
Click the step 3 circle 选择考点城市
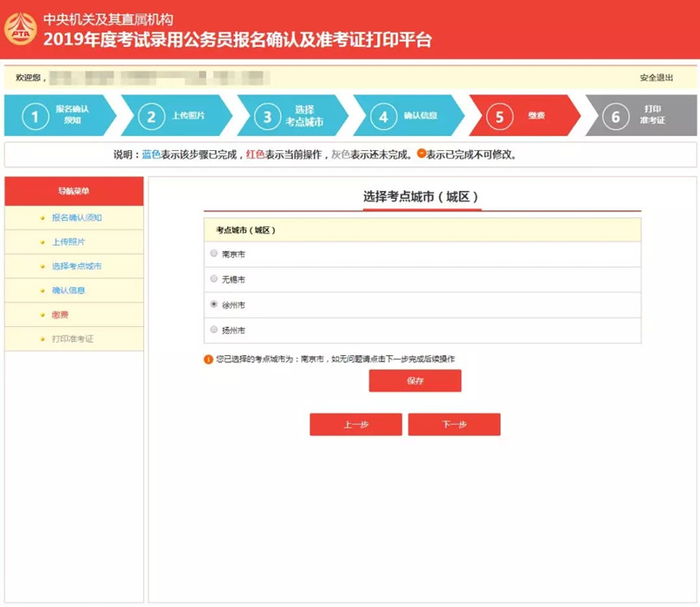(268, 117)
